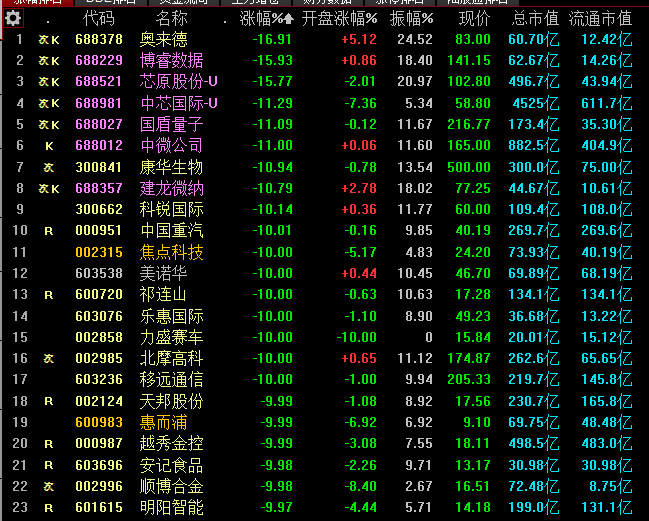The width and height of the screenshot is (649, 521).
Task: Select stock name 天邦股份
Action: click(x=171, y=401)
